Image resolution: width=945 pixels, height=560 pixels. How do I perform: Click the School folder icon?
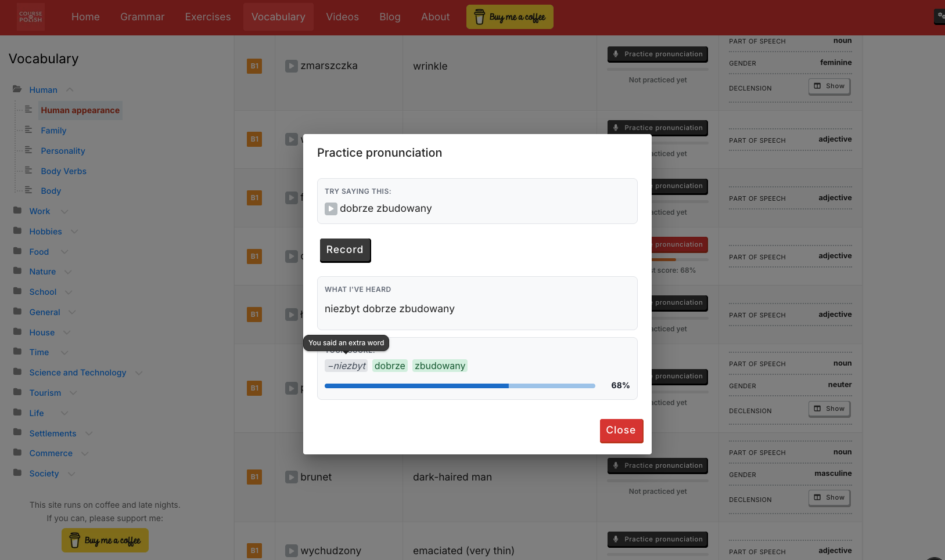coord(17,291)
